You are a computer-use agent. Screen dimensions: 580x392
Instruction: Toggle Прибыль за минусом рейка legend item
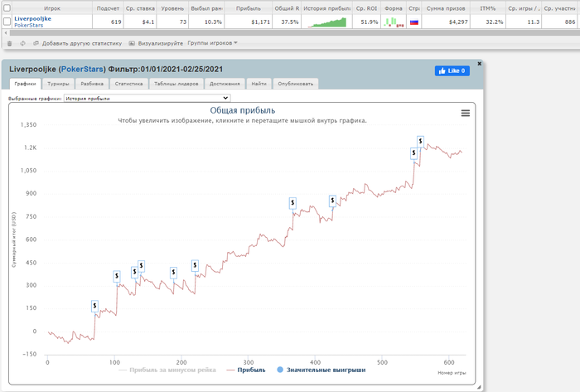pos(167,370)
